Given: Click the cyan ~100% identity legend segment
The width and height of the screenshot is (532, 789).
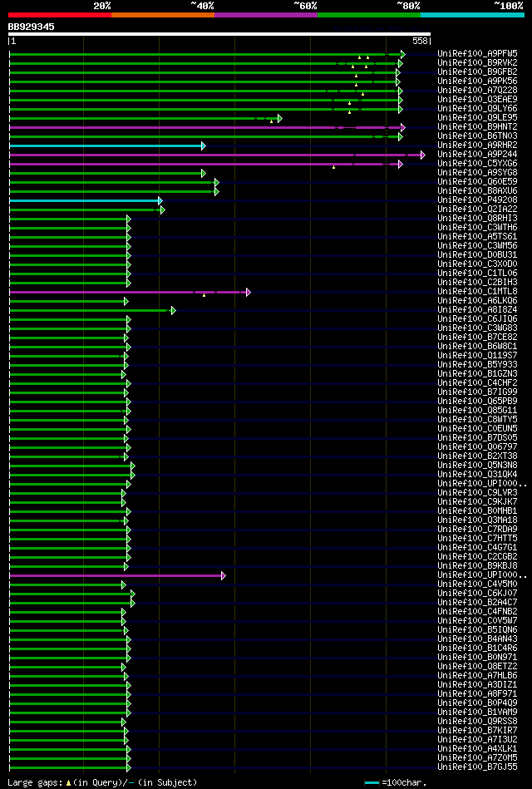Looking at the screenshot, I should [473, 15].
